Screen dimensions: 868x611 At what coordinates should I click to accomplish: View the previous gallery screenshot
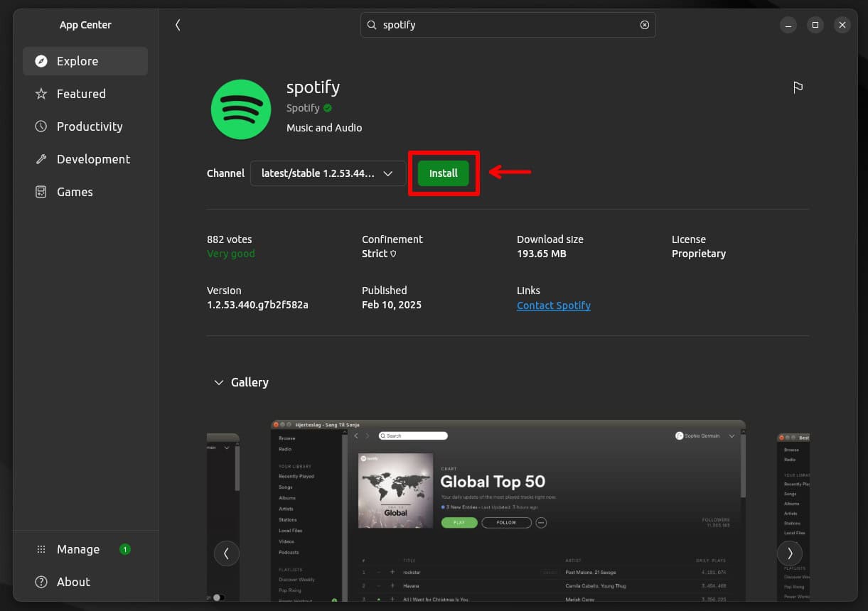226,553
